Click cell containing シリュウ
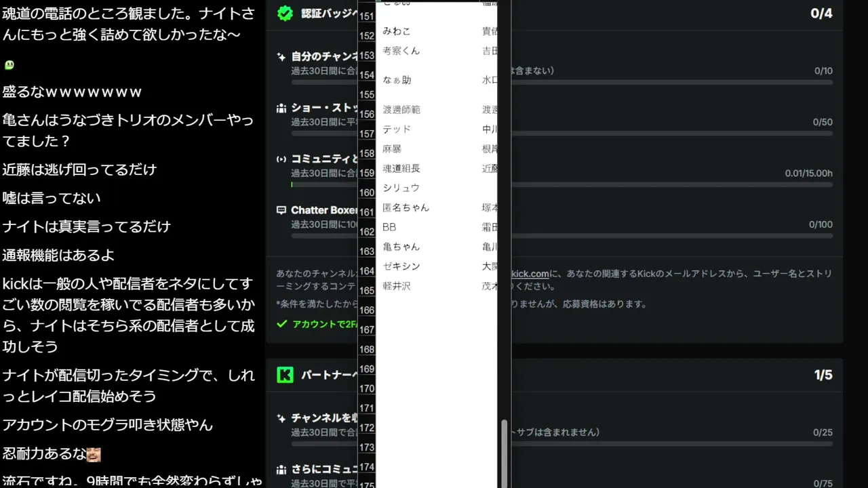This screenshot has width=868, height=488. (x=401, y=188)
